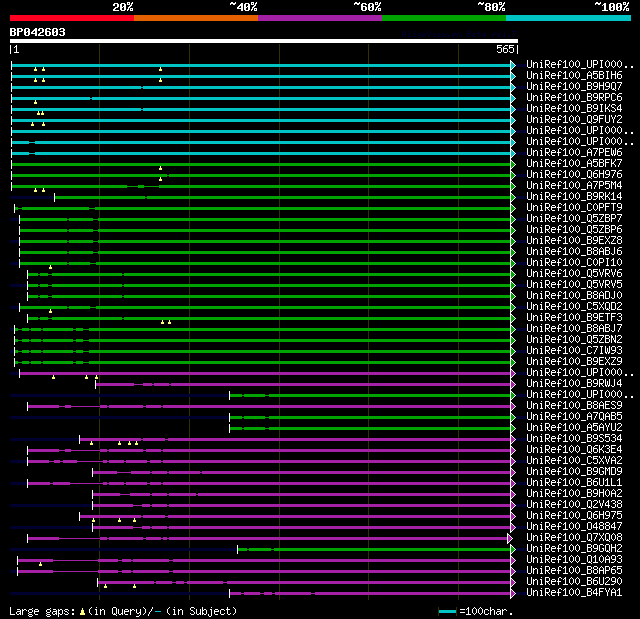Image resolution: width=640 pixels, height=619 pixels.
Task: Select the UniRef100_B9GQH2 label
Action: [574, 549]
